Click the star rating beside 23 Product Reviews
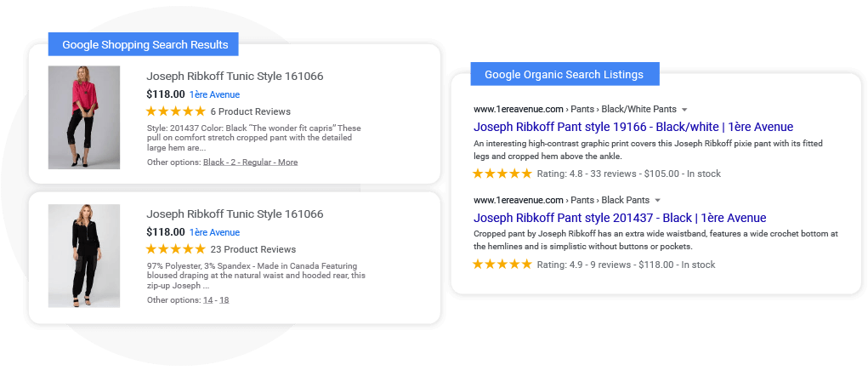 tap(175, 249)
